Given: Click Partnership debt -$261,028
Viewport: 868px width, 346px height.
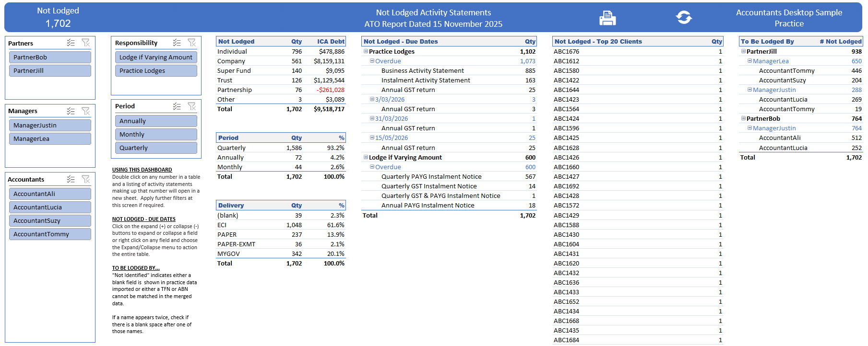Looking at the screenshot, I should tap(330, 90).
